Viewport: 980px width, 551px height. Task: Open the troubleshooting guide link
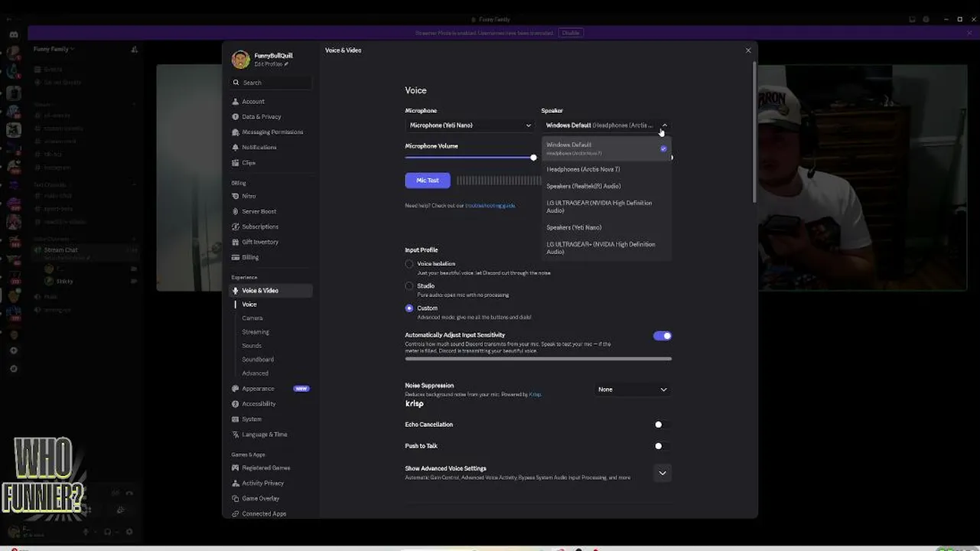coord(490,206)
